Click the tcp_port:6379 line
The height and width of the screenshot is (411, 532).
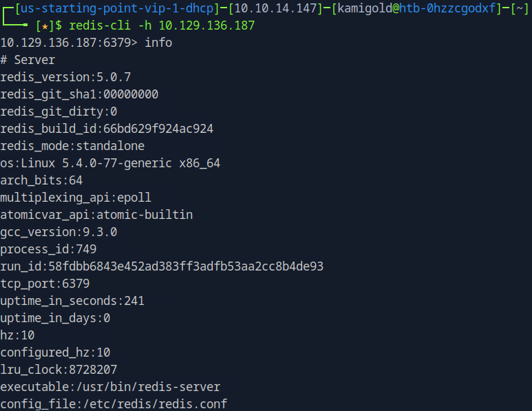[45, 284]
